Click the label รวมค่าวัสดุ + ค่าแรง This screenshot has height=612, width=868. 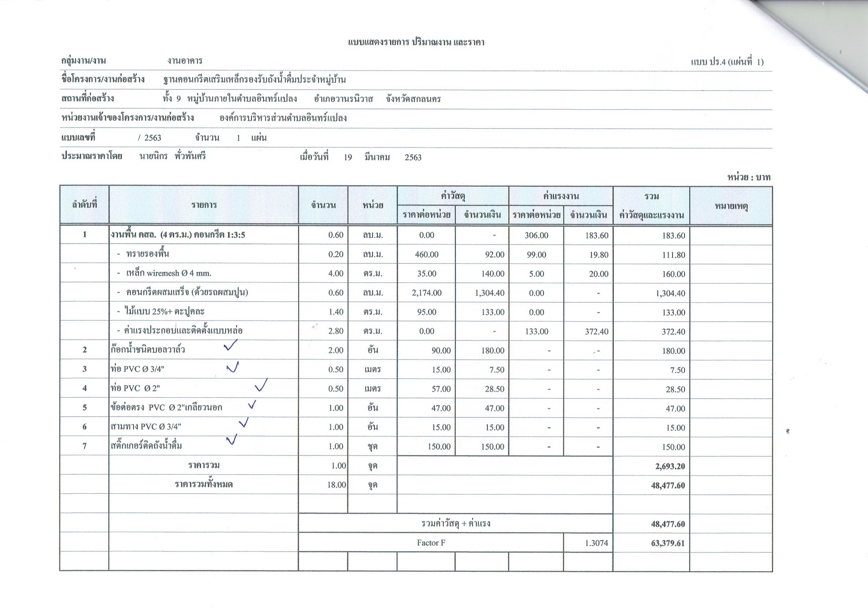(x=456, y=523)
